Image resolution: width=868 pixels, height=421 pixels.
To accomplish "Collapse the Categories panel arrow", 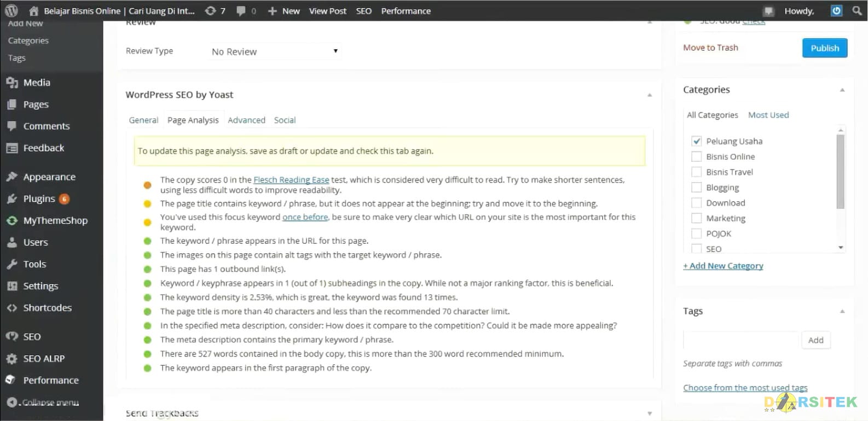I will point(842,90).
